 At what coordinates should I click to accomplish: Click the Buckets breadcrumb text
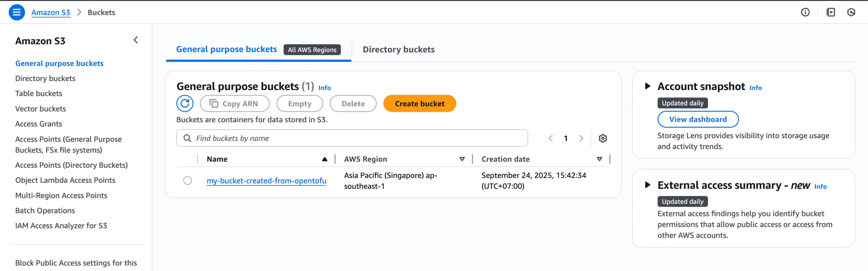(x=101, y=13)
